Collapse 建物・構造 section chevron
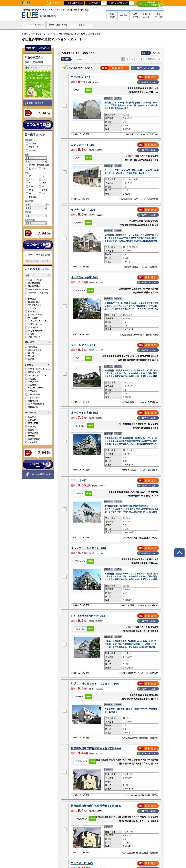186x868 pixels. (49, 342)
